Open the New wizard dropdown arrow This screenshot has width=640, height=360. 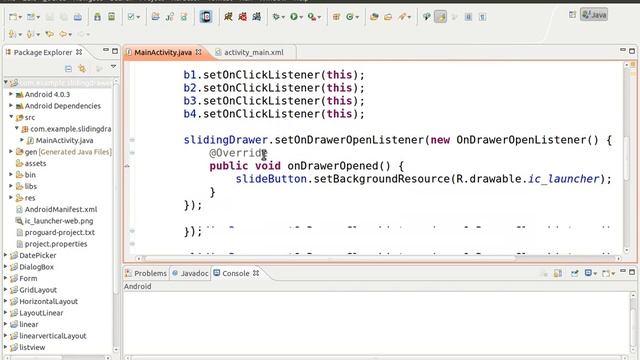pyautogui.click(x=20, y=17)
